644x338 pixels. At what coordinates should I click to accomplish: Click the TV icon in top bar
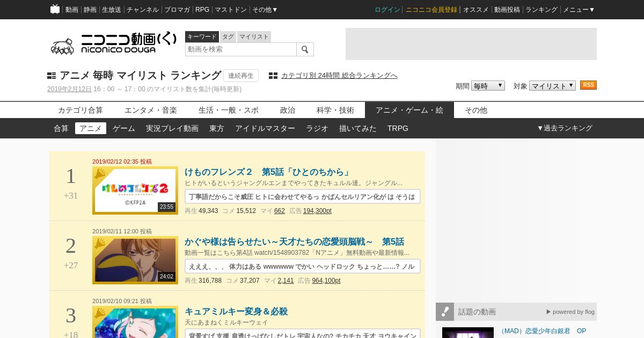55,9
